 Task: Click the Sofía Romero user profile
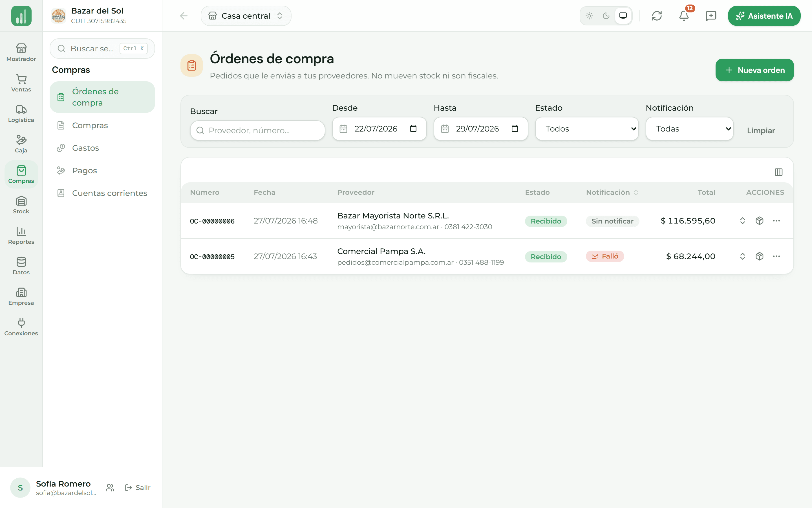54,487
